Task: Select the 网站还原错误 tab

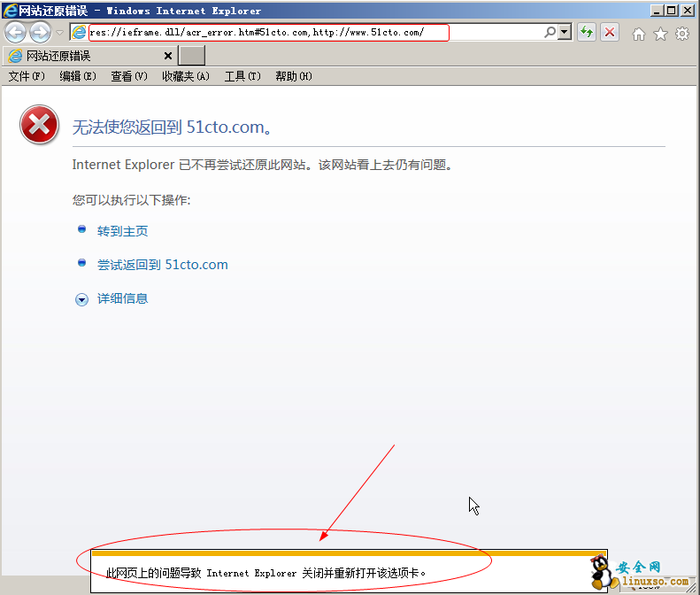Action: (89, 56)
